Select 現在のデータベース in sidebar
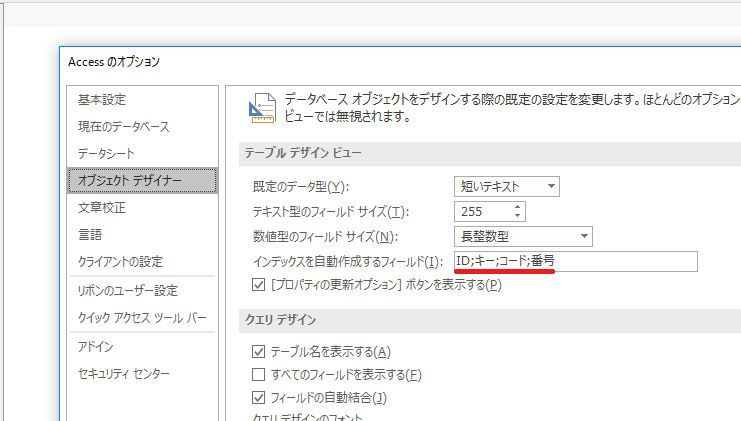Screen dimensions: 741x421 click(x=123, y=127)
